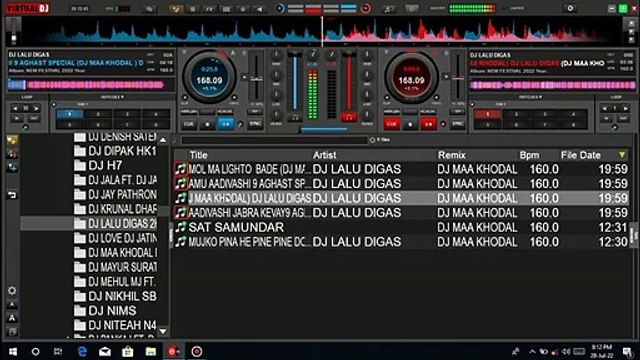Open left deck HOTCUES pad dropdown
The width and height of the screenshot is (640, 360).
[x=112, y=97]
